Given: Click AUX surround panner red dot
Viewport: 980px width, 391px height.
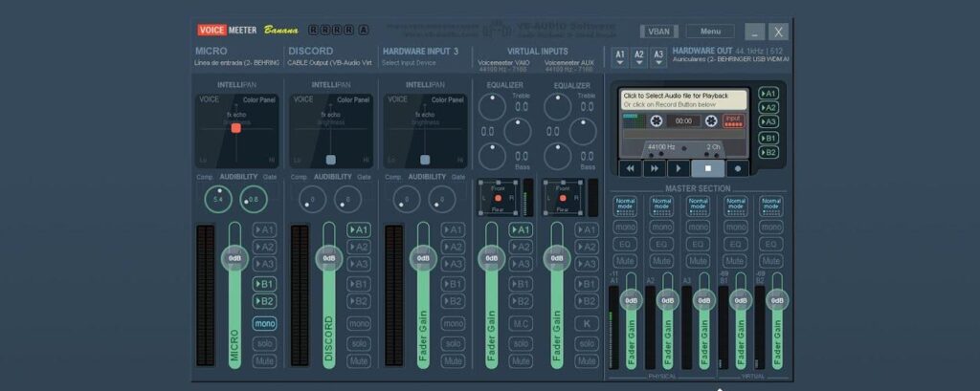Looking at the screenshot, I should 563,198.
